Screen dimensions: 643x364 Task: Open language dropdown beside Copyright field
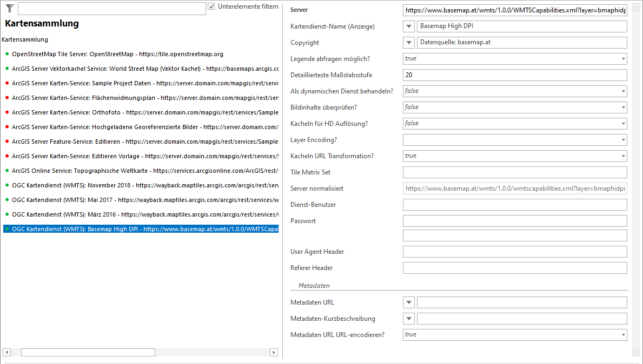tap(409, 43)
